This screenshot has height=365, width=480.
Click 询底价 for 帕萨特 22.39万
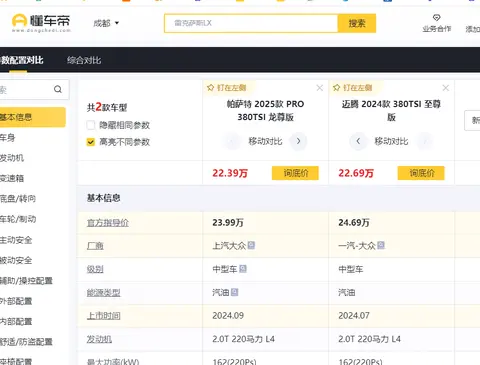295,173
